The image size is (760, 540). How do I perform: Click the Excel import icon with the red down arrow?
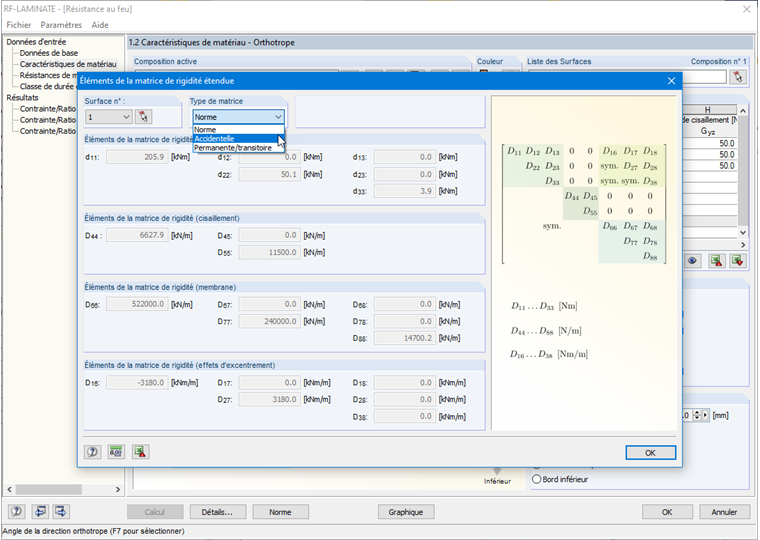(x=738, y=261)
